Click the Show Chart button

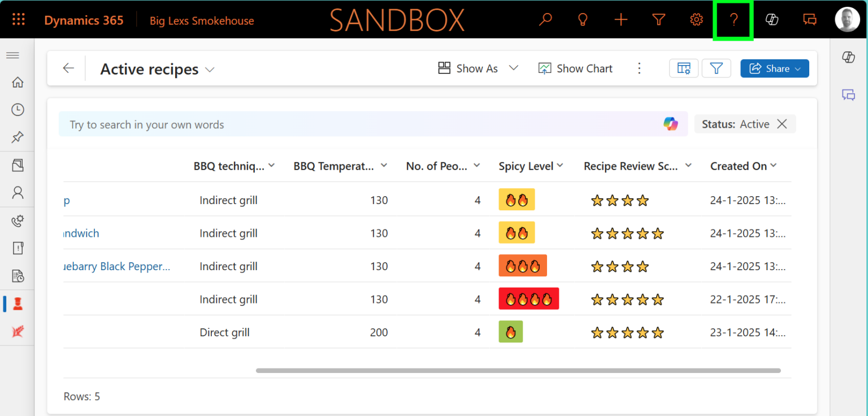tap(575, 68)
